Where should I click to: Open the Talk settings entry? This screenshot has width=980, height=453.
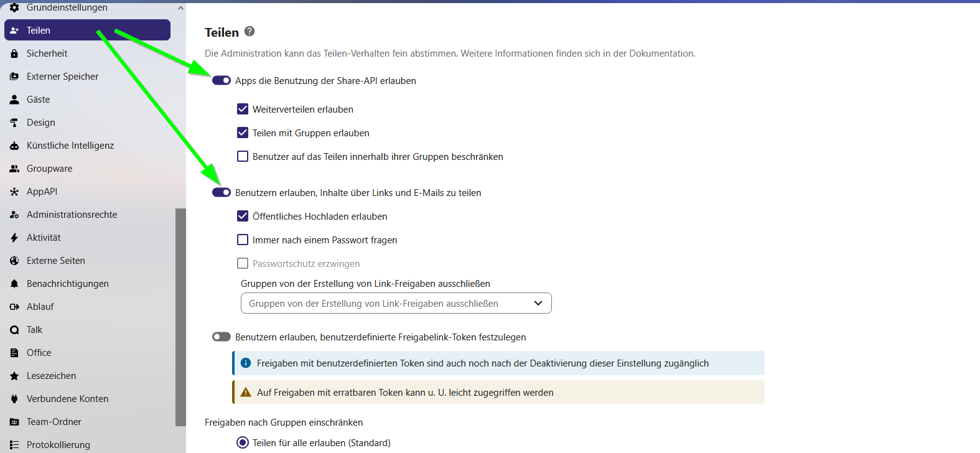pyautogui.click(x=35, y=330)
